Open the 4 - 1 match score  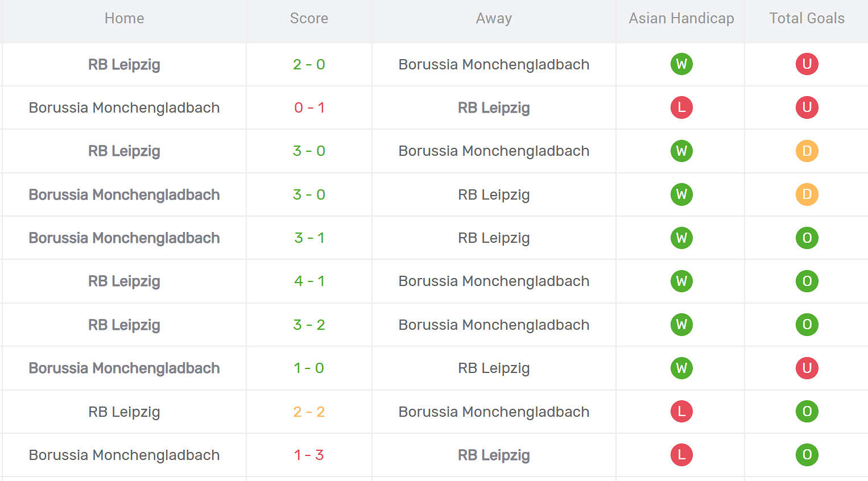[309, 281]
